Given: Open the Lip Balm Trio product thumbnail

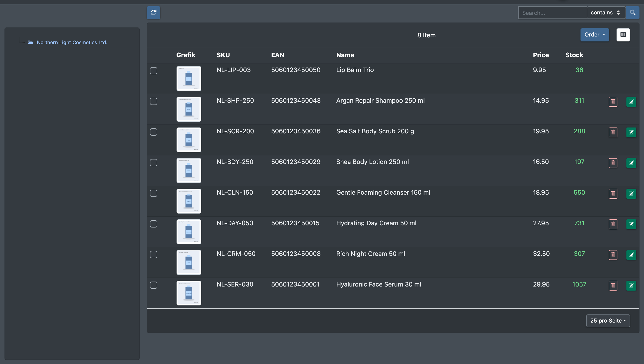Looking at the screenshot, I should pyautogui.click(x=189, y=79).
